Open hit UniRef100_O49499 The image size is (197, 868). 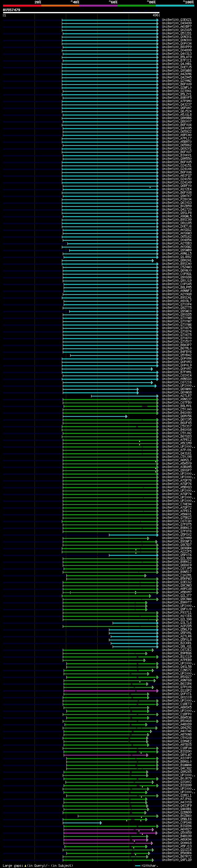177,23
